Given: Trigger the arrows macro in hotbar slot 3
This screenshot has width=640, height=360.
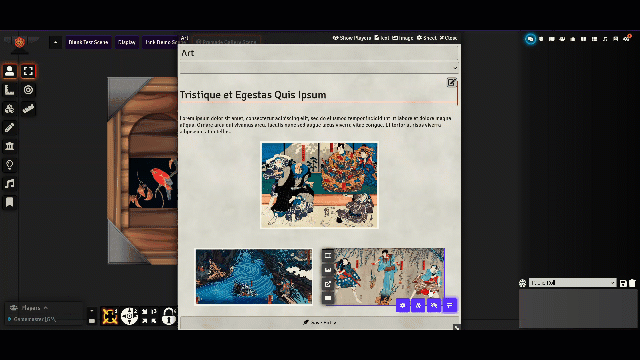Looking at the screenshot, I should (149, 316).
